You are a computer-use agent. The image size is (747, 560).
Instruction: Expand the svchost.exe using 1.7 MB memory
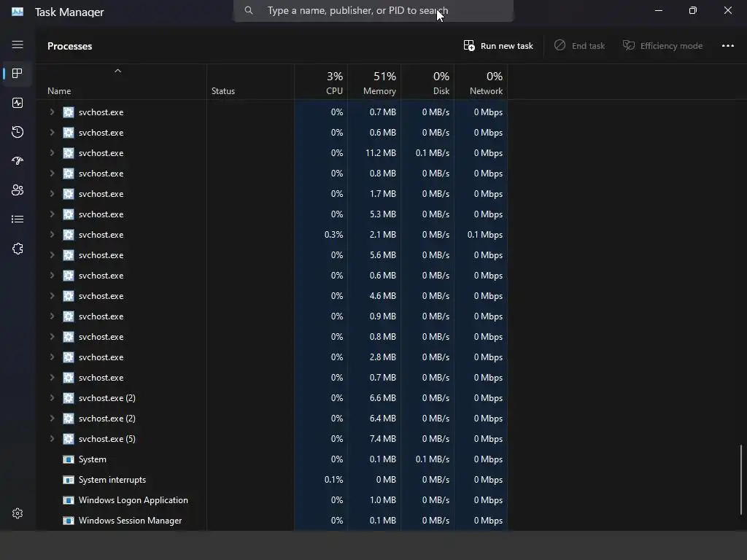tap(52, 194)
